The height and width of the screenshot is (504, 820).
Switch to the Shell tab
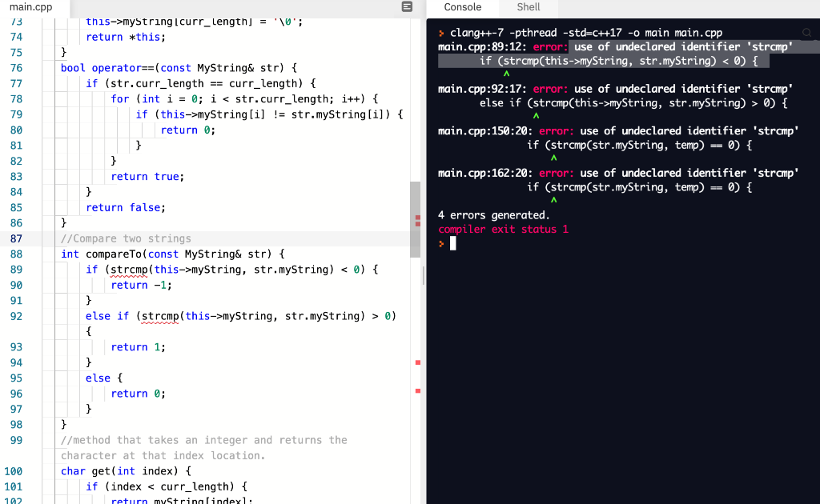coord(528,7)
